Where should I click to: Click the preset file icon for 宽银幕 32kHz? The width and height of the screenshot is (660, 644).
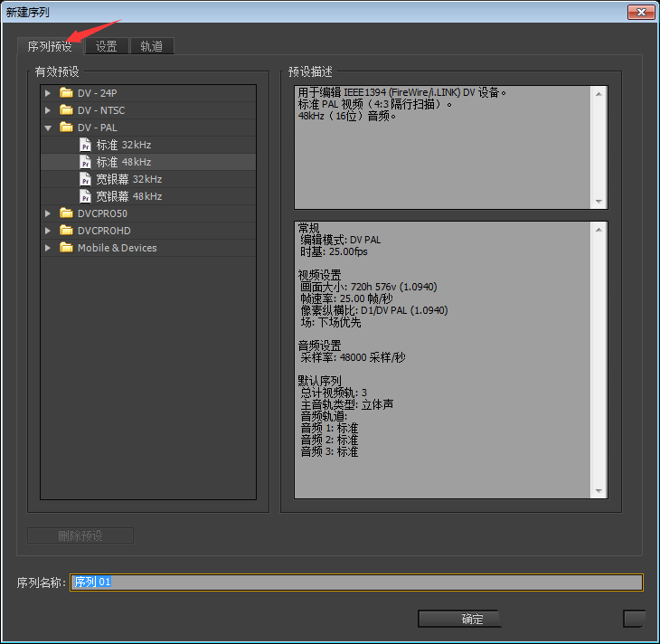click(86, 179)
